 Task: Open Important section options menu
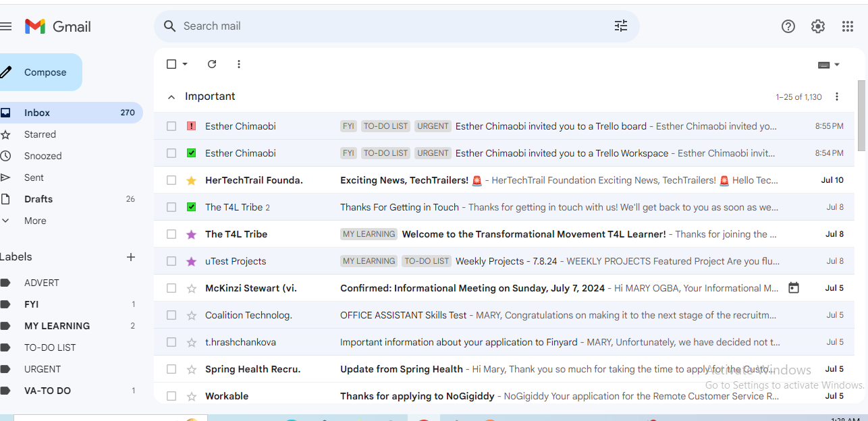(837, 96)
